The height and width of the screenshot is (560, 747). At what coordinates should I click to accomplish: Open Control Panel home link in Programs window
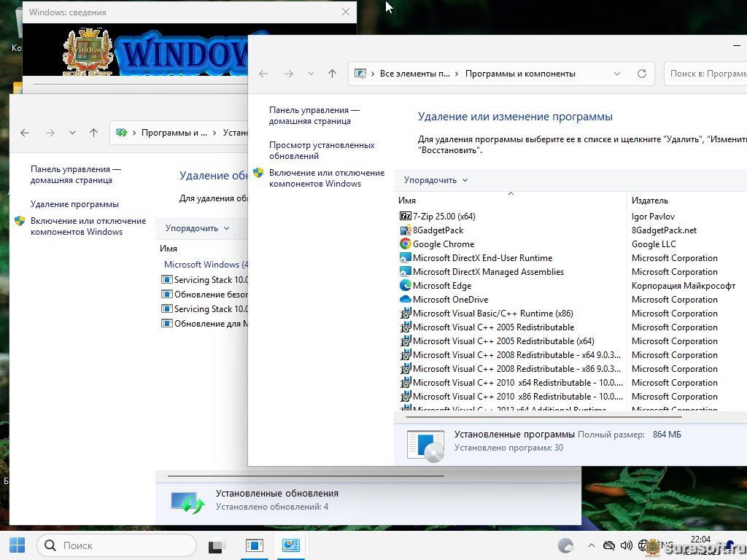pyautogui.click(x=314, y=115)
